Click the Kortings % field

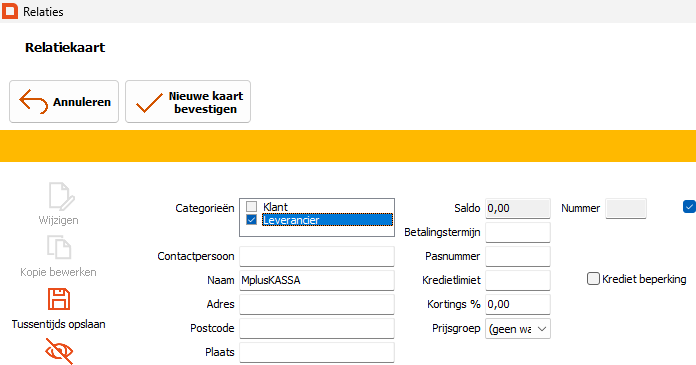pyautogui.click(x=518, y=304)
